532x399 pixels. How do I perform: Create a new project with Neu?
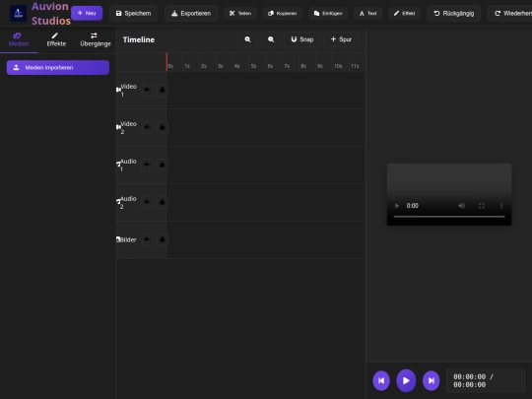click(x=87, y=13)
